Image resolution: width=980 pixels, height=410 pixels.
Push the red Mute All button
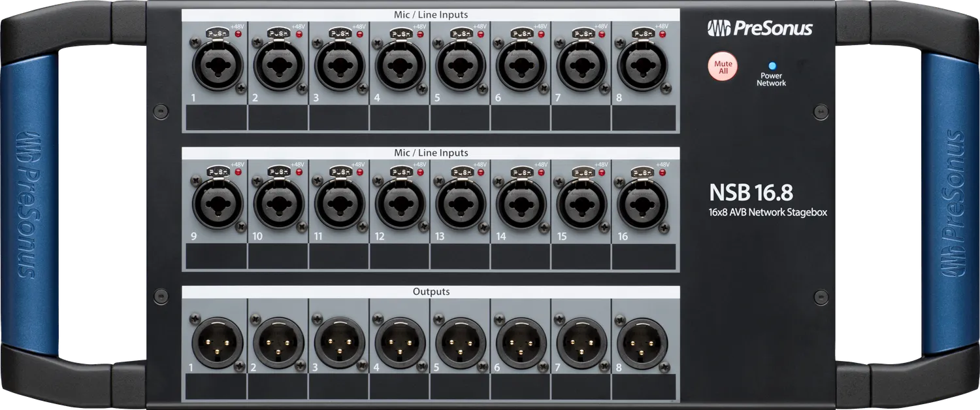723,67
